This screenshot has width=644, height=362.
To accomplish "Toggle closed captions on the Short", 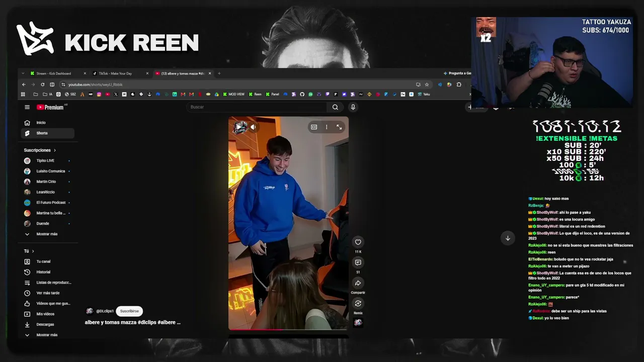I will click(x=314, y=127).
